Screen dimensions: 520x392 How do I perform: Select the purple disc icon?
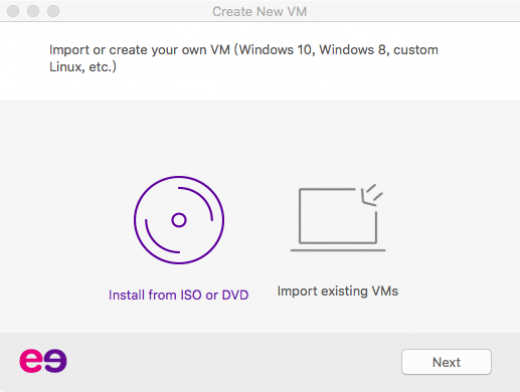point(179,220)
